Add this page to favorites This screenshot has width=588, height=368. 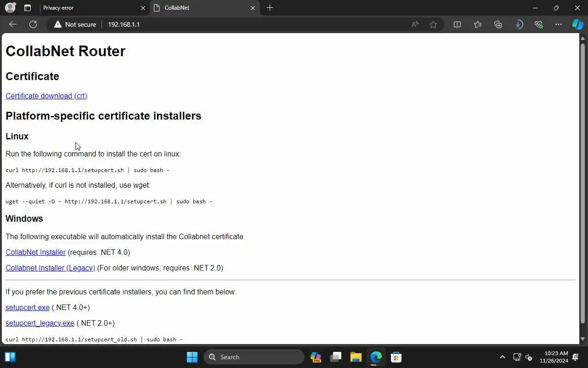coord(433,24)
